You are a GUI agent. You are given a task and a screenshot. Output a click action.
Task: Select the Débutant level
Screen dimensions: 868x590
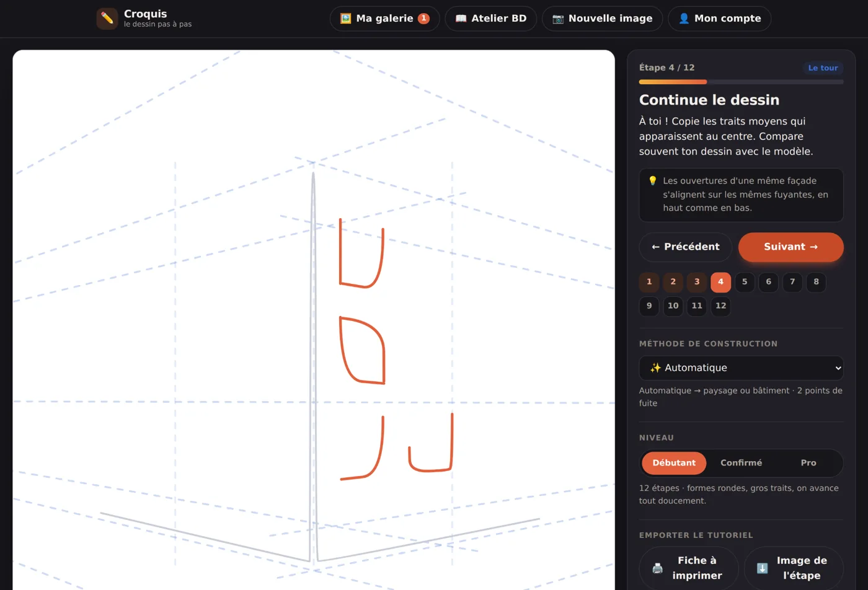[674, 463]
